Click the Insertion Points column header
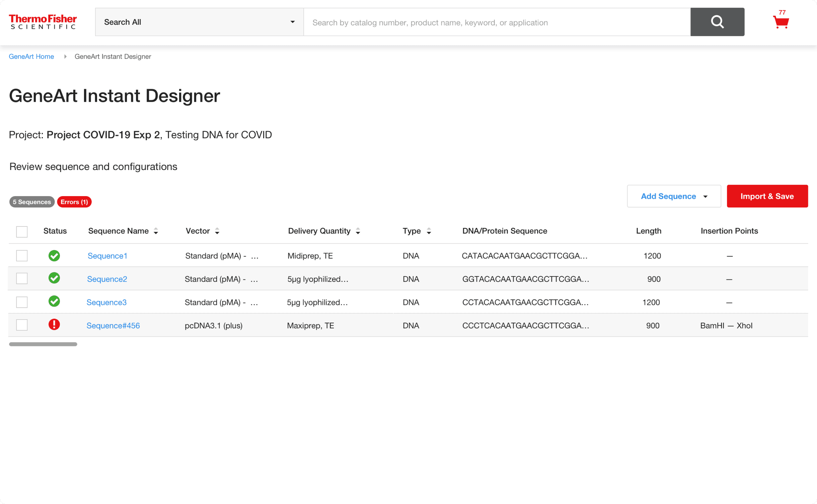817x504 pixels. (729, 231)
